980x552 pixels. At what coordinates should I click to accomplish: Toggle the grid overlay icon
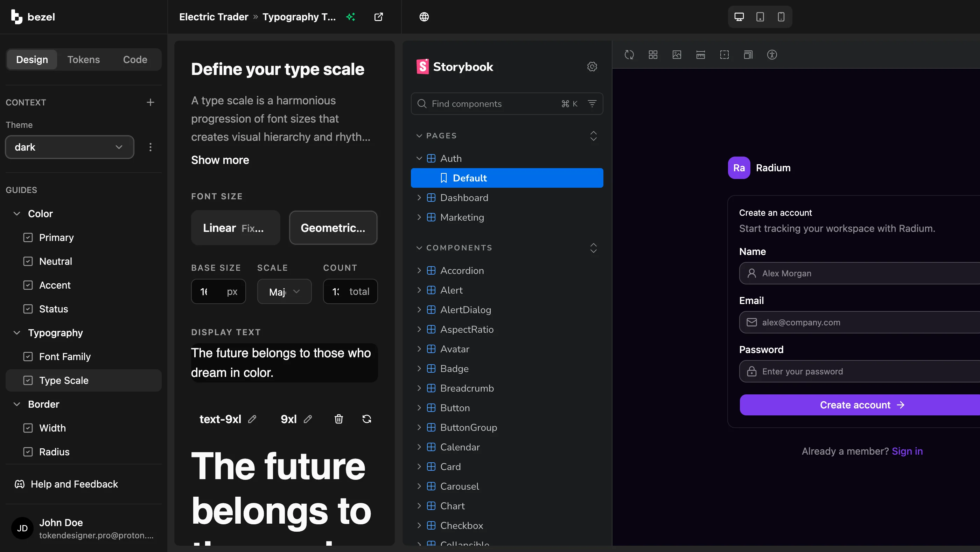pos(653,55)
